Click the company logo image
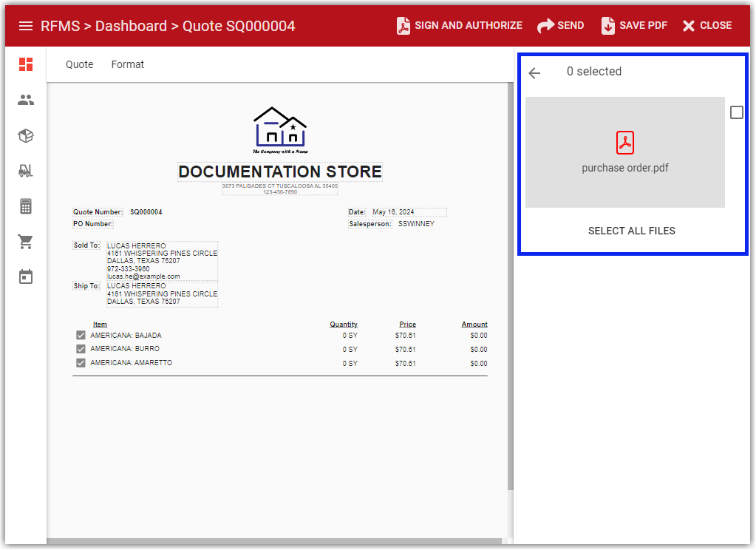 click(x=280, y=130)
